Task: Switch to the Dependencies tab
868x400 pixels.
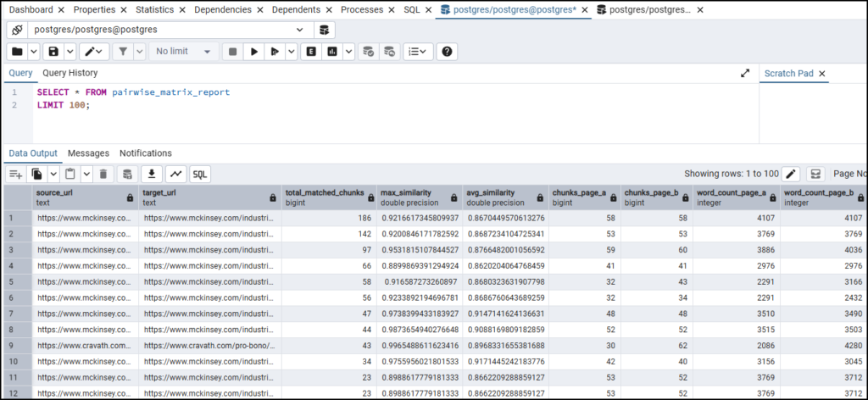Action: [x=223, y=10]
